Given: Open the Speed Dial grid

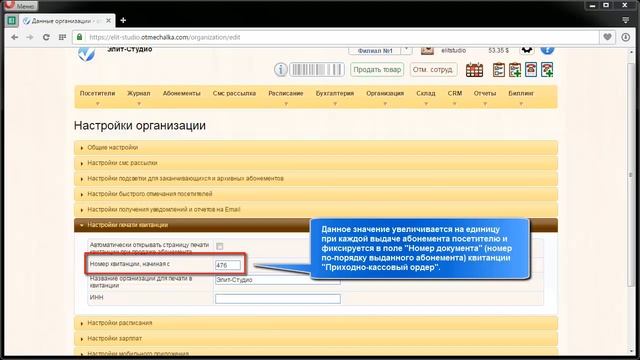Looking at the screenshot, I should 62,37.
